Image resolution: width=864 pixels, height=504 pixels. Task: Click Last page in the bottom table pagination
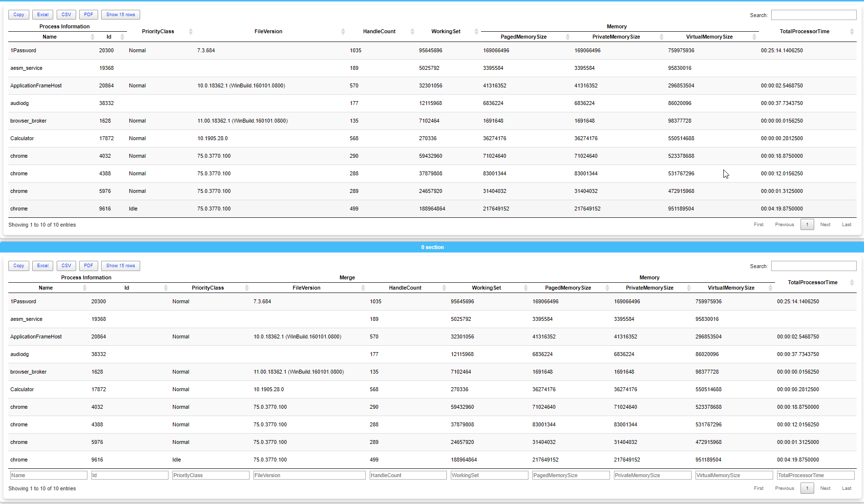846,488
